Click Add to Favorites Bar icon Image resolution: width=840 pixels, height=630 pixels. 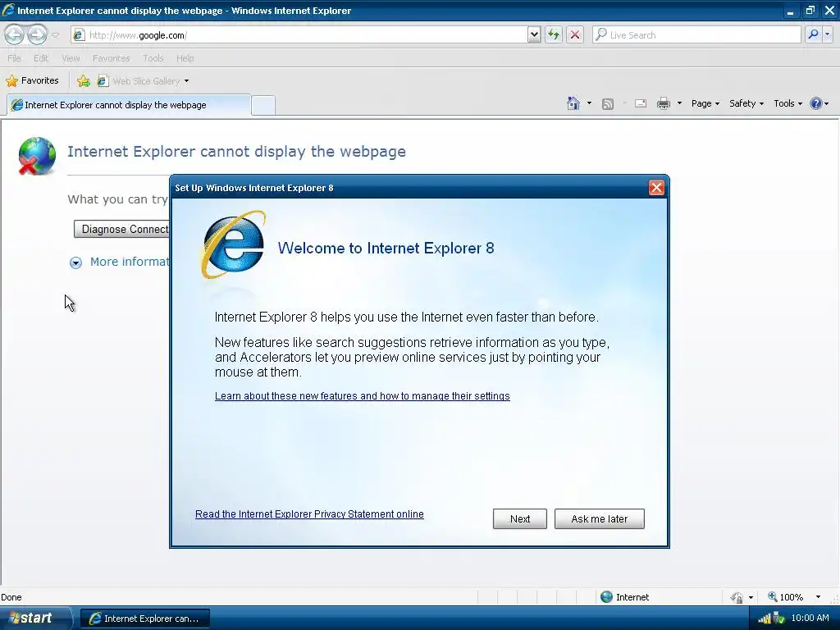pos(84,81)
